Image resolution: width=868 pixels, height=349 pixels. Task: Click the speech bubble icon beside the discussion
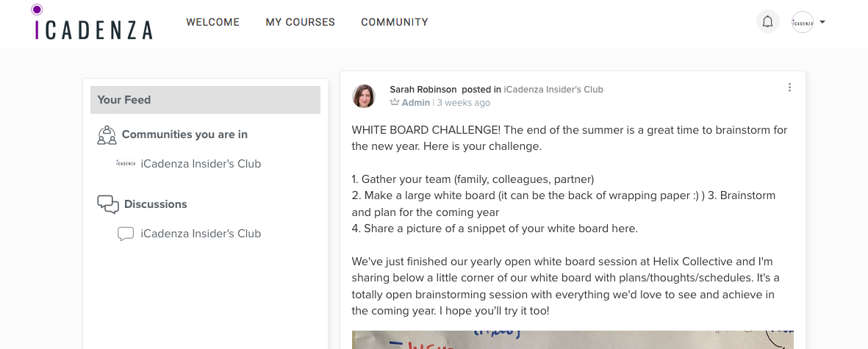(126, 234)
